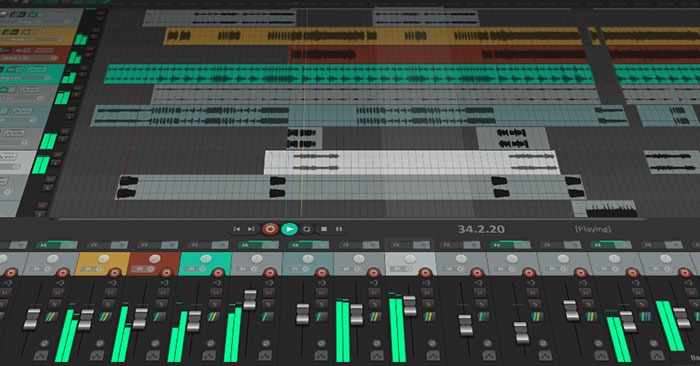Open input selector on the red strip

coord(143,269)
